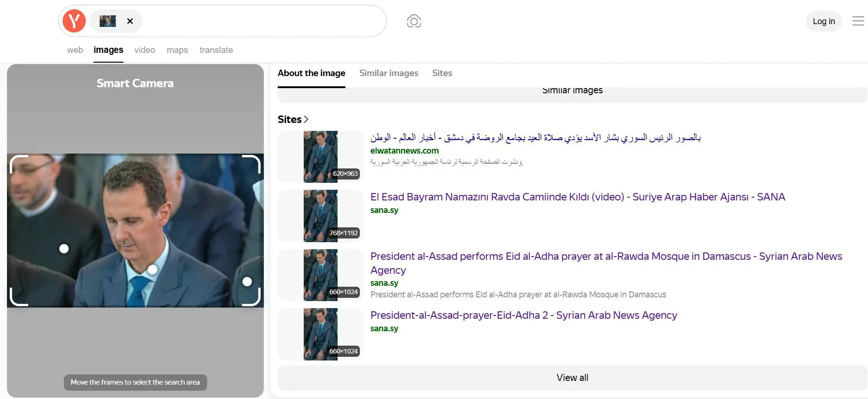Image resolution: width=868 pixels, height=399 pixels.
Task: Click the Yandex logo icon
Action: 74,21
